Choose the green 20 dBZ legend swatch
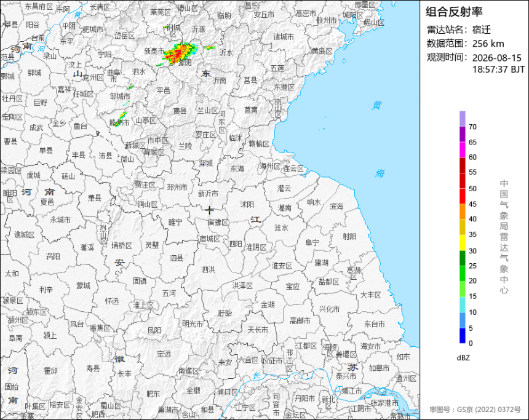 tap(462, 273)
